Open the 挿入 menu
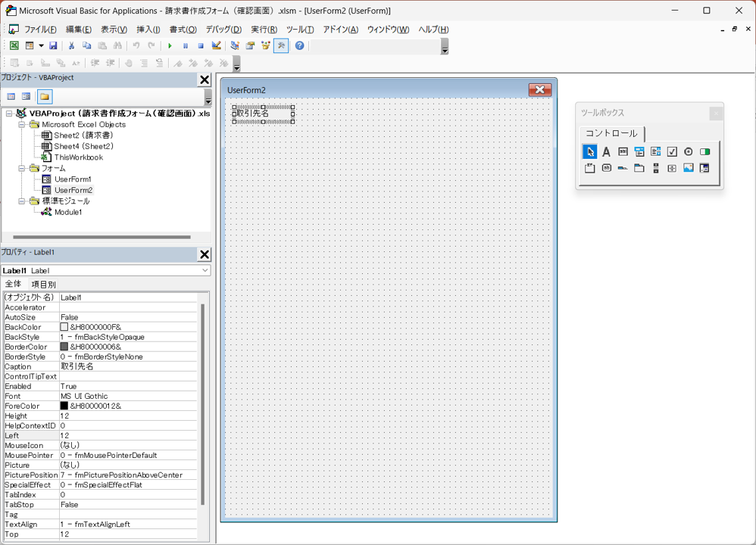 [148, 30]
